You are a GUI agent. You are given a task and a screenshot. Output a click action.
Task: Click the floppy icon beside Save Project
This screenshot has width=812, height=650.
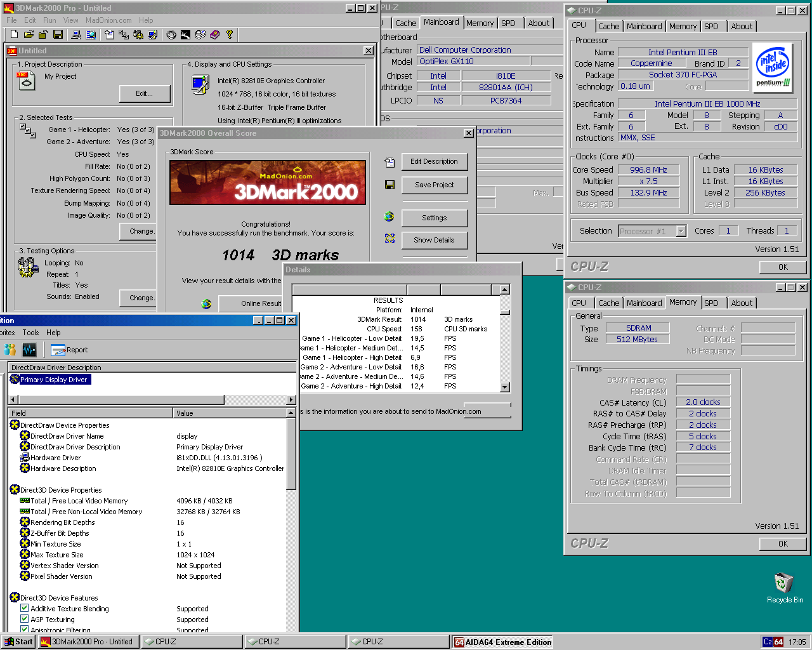pos(390,185)
